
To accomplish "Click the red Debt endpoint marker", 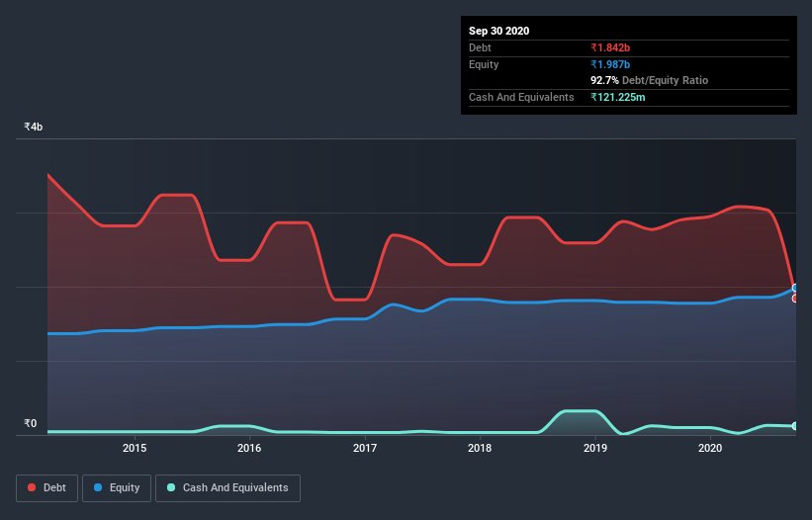I will click(795, 299).
